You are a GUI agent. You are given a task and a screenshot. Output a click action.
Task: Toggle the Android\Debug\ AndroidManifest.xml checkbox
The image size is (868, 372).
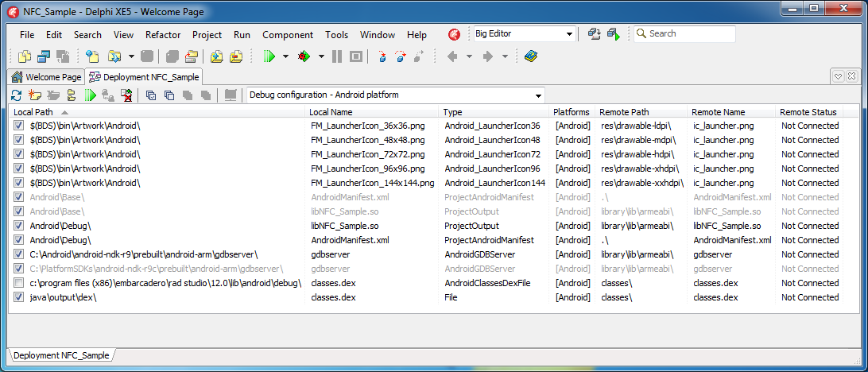tap(19, 240)
